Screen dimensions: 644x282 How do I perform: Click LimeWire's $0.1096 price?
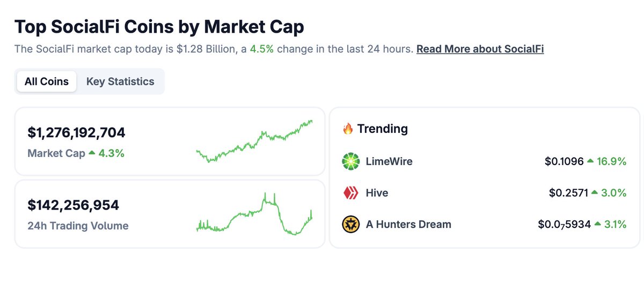[564, 161]
